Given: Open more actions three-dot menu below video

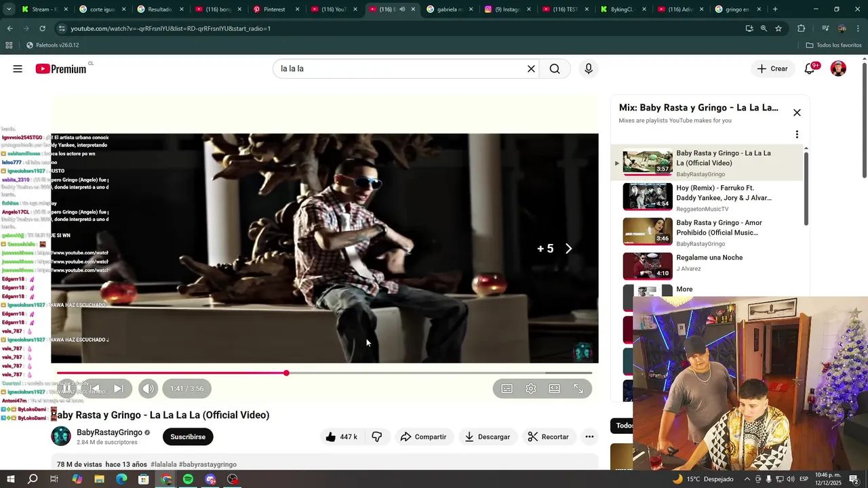Looking at the screenshot, I should (589, 436).
